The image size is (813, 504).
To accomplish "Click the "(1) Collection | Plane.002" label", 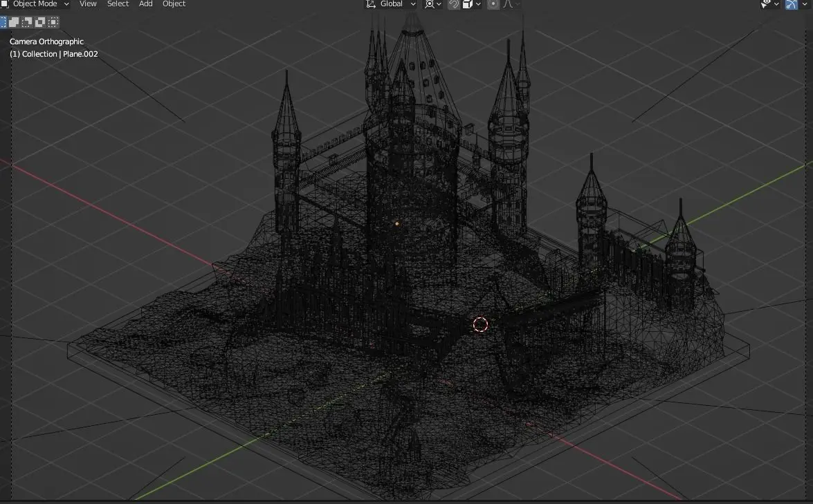I will pyautogui.click(x=54, y=54).
